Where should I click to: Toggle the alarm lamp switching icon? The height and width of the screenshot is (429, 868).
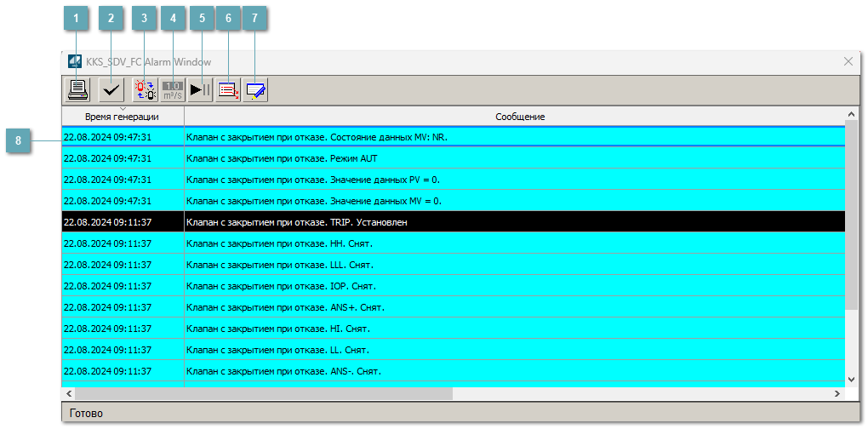[146, 89]
